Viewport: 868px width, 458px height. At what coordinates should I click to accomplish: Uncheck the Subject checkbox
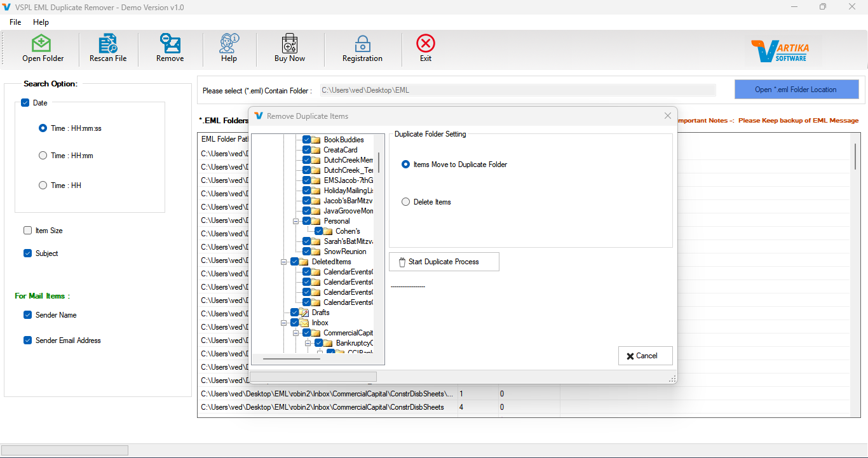click(x=27, y=253)
